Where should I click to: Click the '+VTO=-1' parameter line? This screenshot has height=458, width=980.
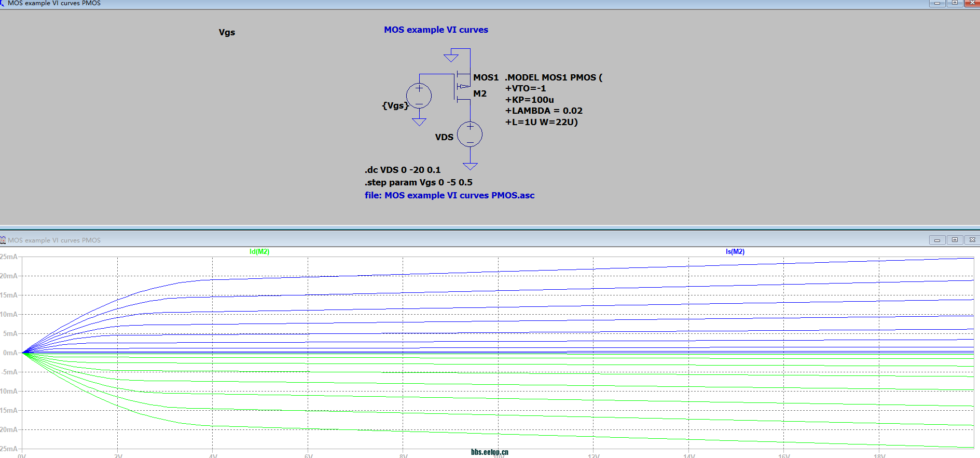526,88
